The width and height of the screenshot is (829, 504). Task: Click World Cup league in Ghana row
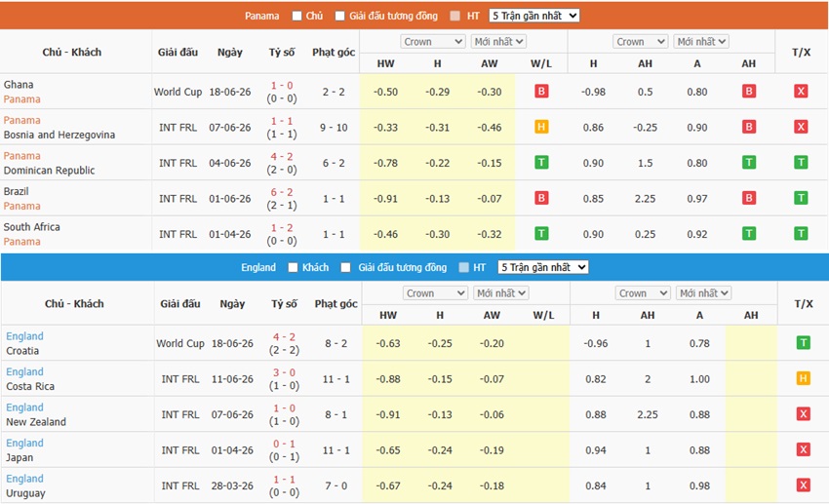click(178, 92)
